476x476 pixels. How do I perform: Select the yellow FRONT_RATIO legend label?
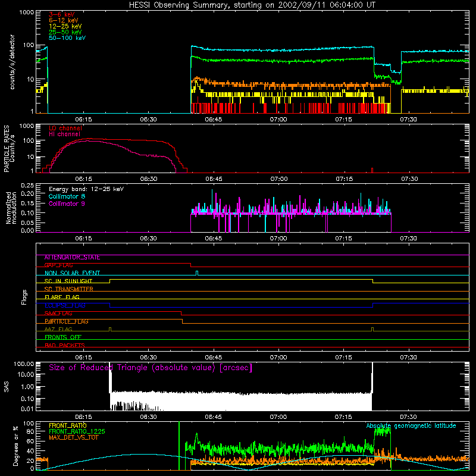[68, 425]
